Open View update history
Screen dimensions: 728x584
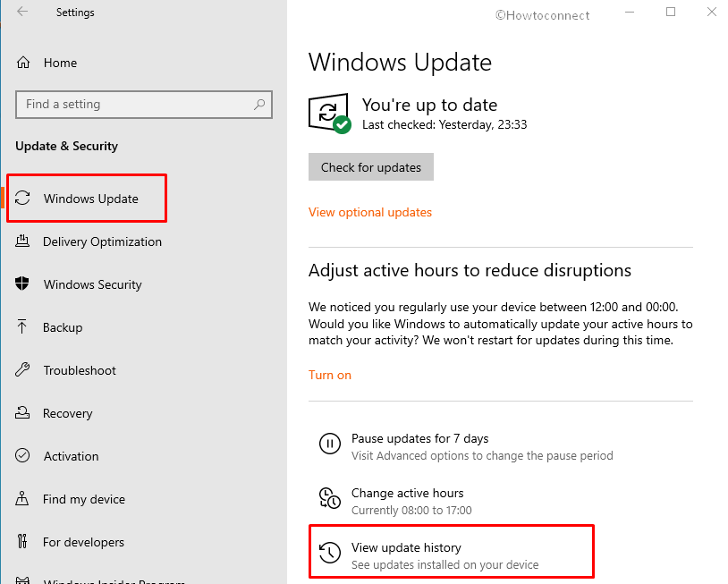click(x=406, y=548)
